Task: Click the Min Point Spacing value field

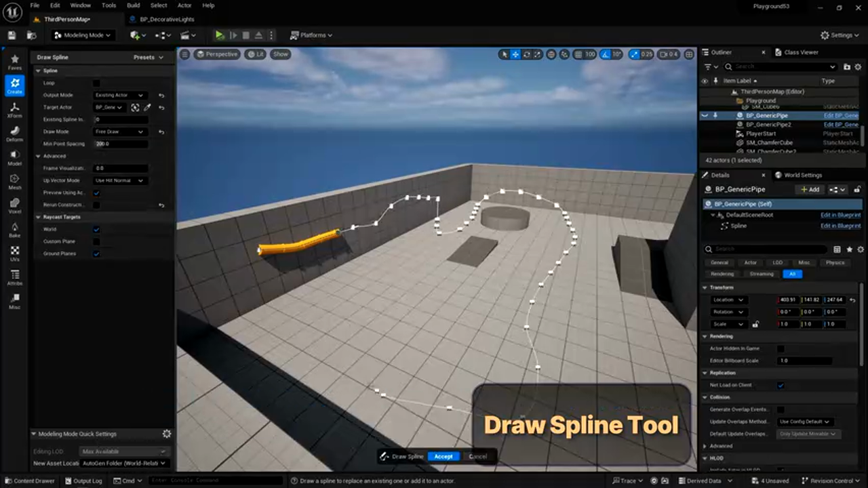Action: (x=120, y=144)
